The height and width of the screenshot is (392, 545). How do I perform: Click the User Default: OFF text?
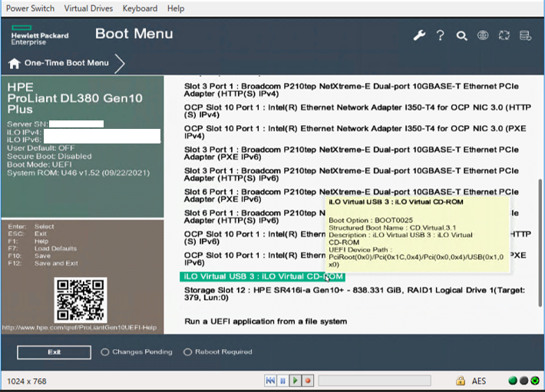41,148
